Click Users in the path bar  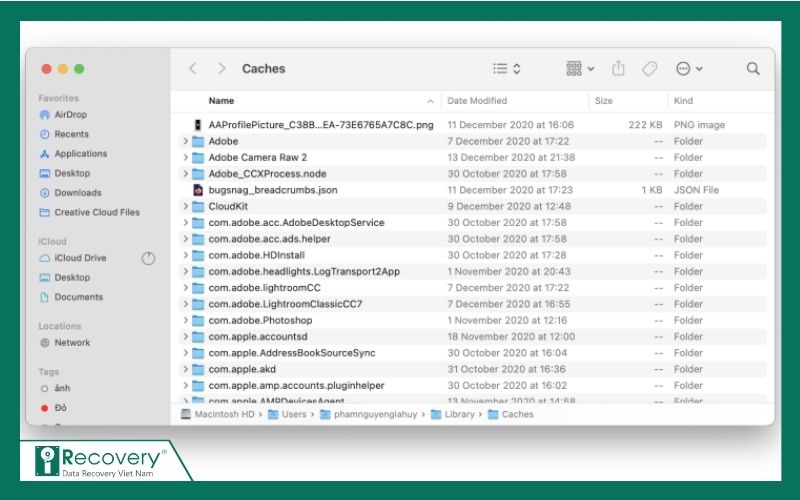click(x=287, y=414)
